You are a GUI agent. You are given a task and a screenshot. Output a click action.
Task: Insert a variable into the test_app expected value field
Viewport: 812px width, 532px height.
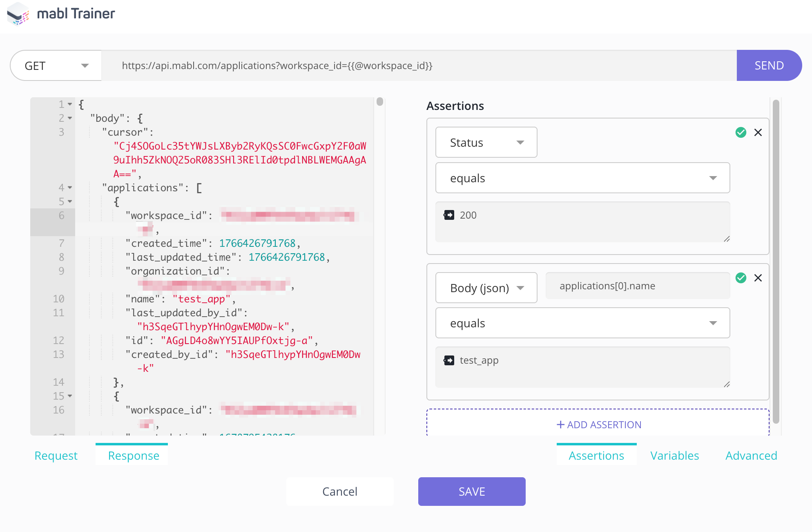tap(449, 360)
